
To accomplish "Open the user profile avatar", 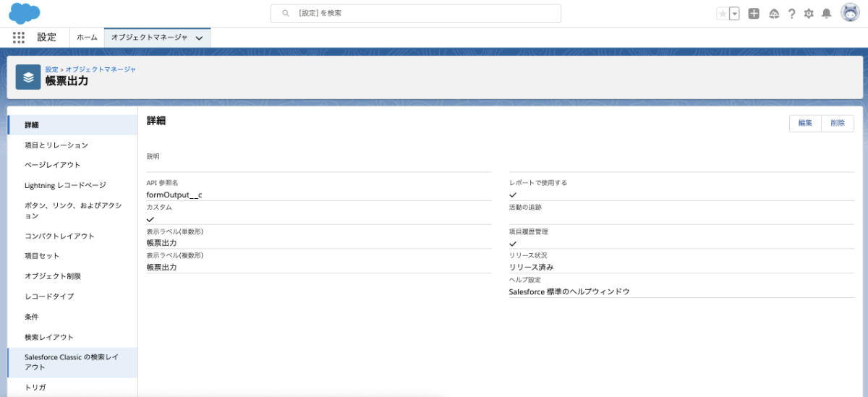I will [850, 13].
